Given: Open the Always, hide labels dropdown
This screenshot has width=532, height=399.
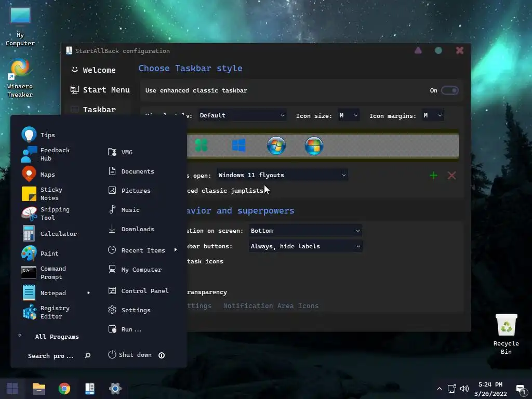Looking at the screenshot, I should 305,246.
